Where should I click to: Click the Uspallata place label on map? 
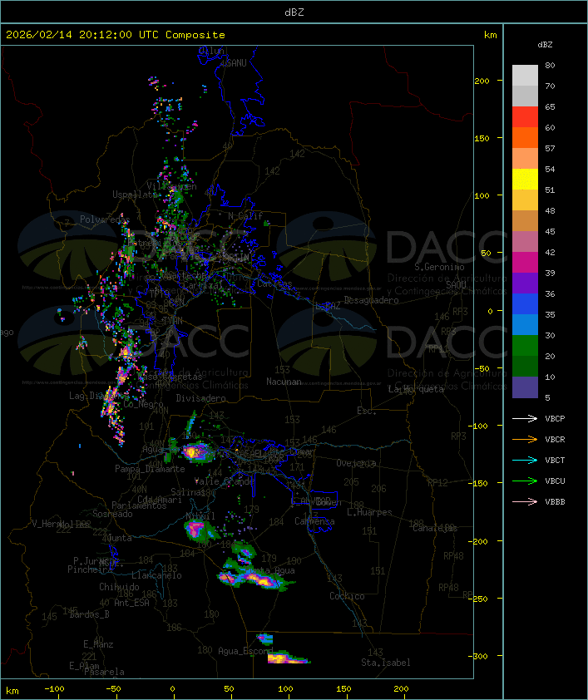(135, 195)
